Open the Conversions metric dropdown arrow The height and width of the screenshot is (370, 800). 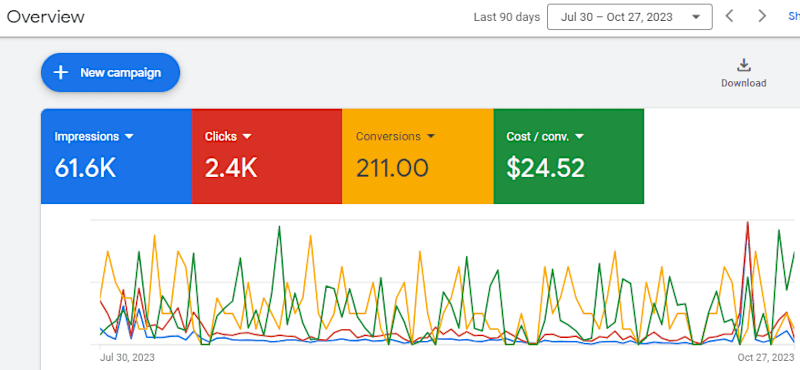tap(431, 137)
